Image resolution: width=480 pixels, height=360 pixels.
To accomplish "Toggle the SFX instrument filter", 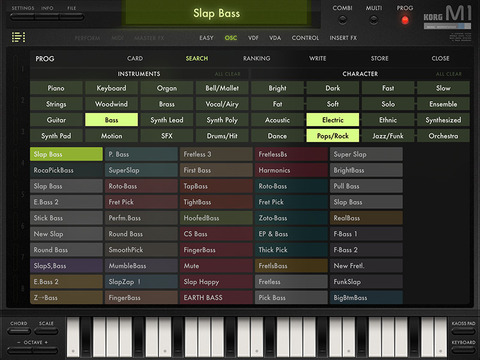I will click(x=167, y=136).
